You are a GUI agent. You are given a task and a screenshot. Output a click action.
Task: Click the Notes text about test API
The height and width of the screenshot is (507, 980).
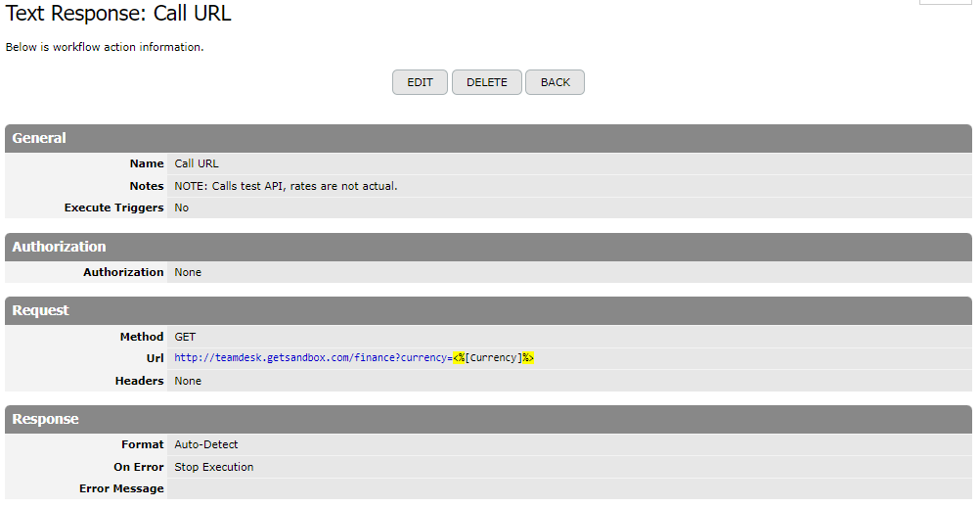click(x=286, y=186)
